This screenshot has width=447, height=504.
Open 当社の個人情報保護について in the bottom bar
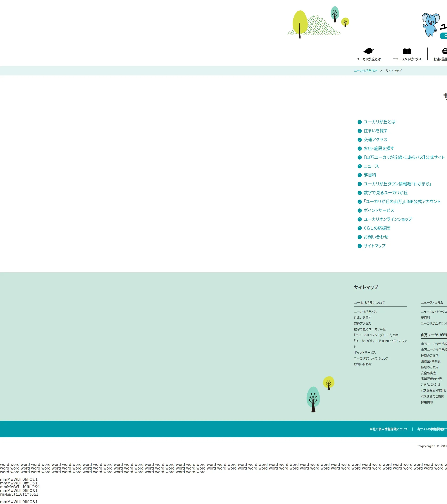[x=389, y=429]
